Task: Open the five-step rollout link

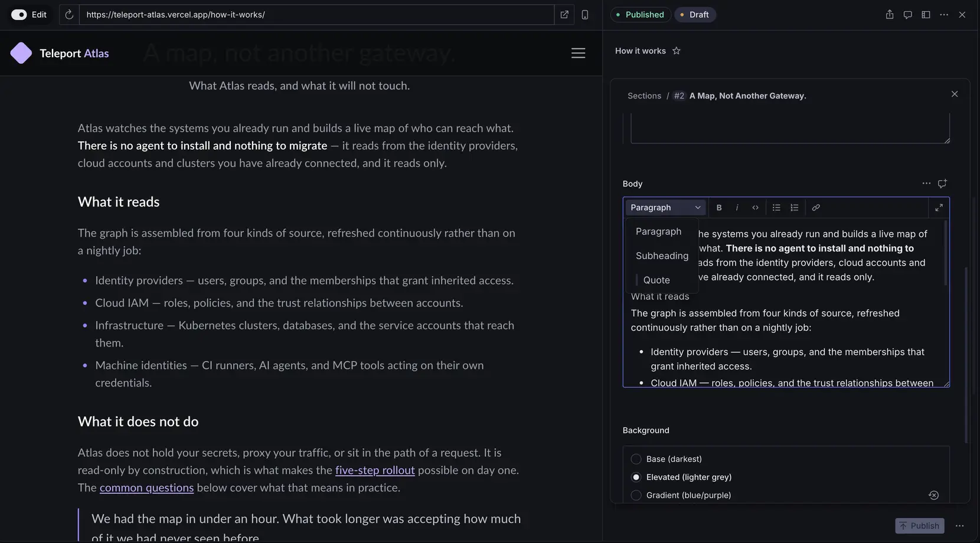Action: 375,470
